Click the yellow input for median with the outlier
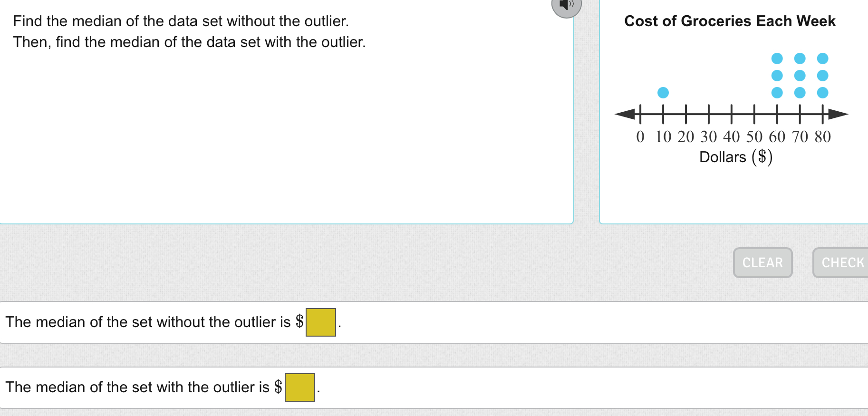 (x=300, y=387)
